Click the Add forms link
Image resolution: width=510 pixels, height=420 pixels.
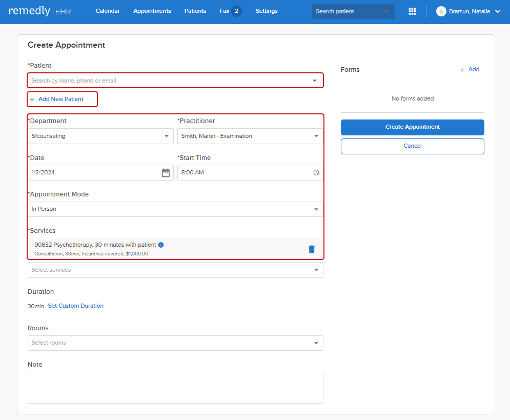tap(474, 69)
